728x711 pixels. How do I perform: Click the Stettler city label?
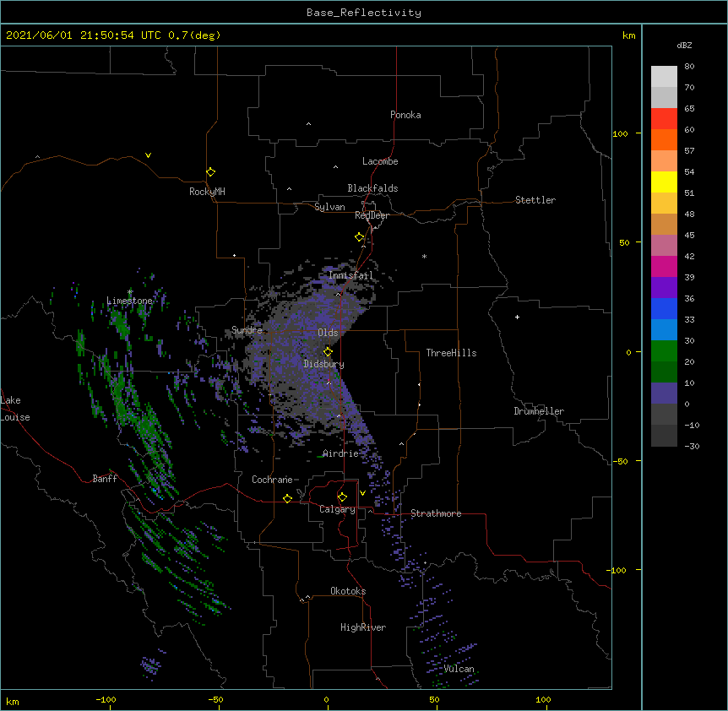pos(535,200)
